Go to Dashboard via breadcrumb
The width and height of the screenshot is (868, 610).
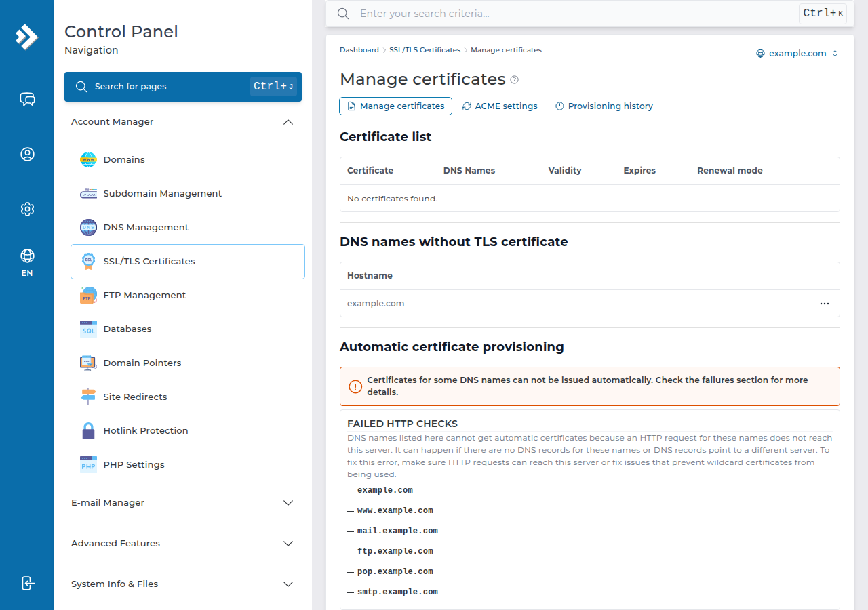coord(359,50)
